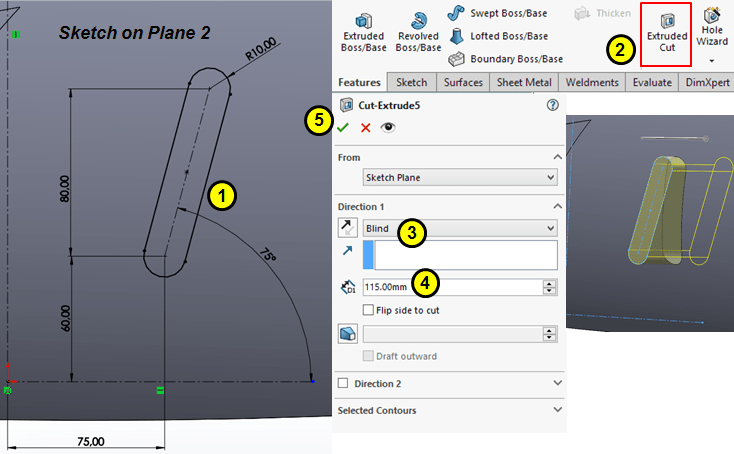Click the green checkmark to accept cut
The image size is (734, 454).
344,127
